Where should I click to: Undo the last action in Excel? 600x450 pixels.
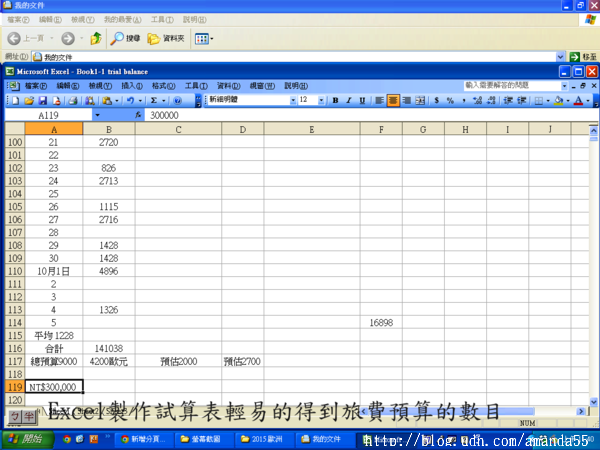tap(130, 101)
